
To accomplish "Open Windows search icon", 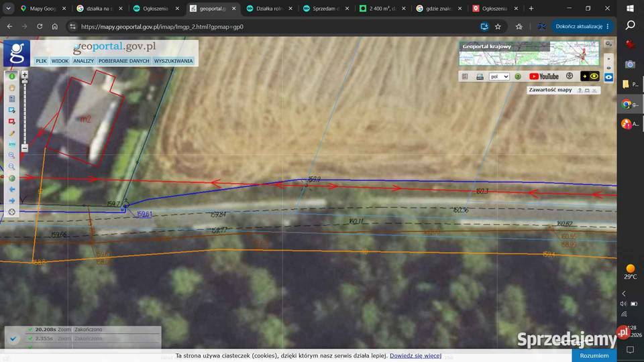I will click(631, 25).
